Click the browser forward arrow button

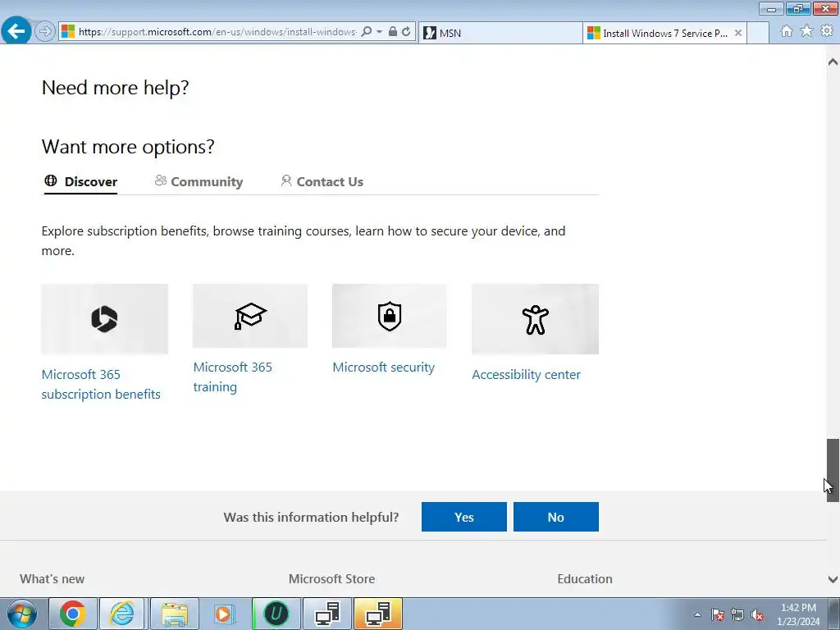point(45,32)
